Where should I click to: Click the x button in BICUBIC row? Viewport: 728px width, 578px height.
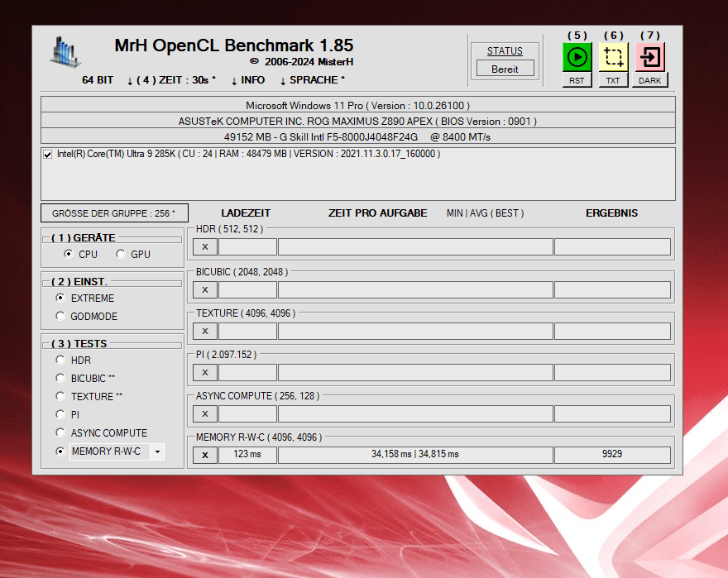coord(205,289)
